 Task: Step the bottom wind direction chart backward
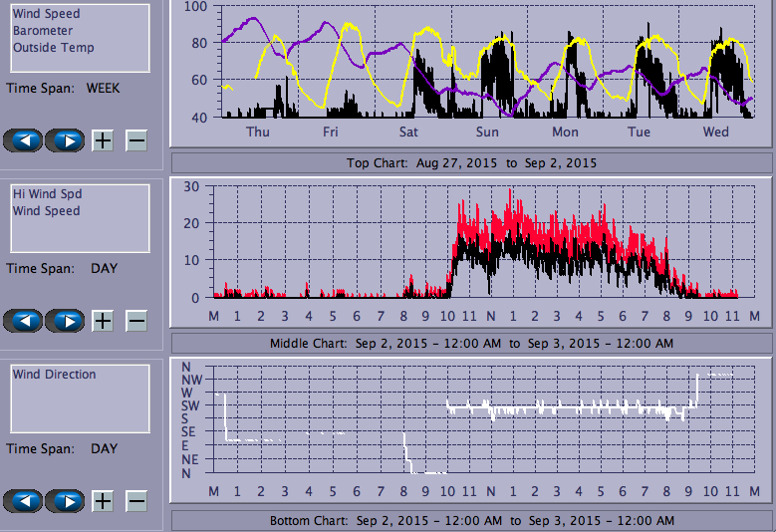(x=24, y=500)
